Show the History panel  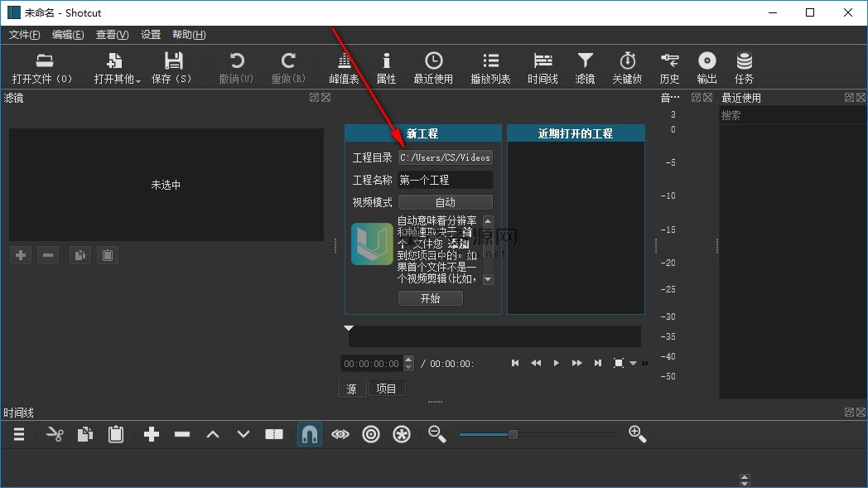click(x=669, y=68)
